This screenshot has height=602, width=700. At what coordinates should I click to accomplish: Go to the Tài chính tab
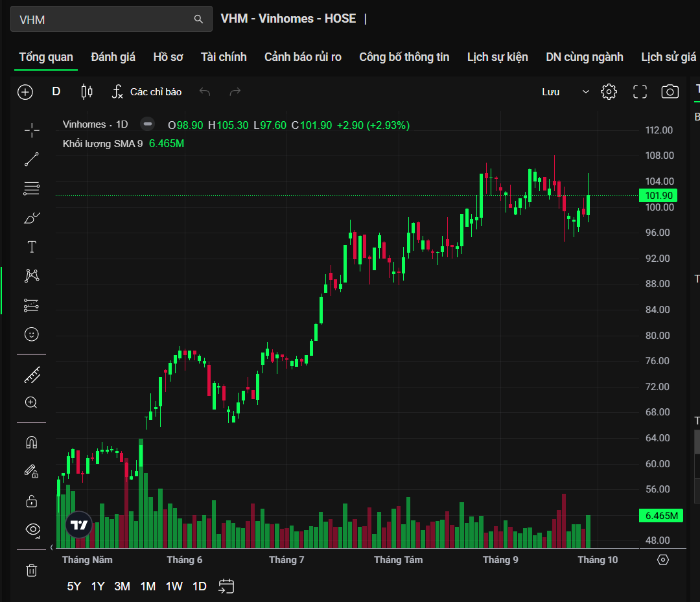point(224,57)
